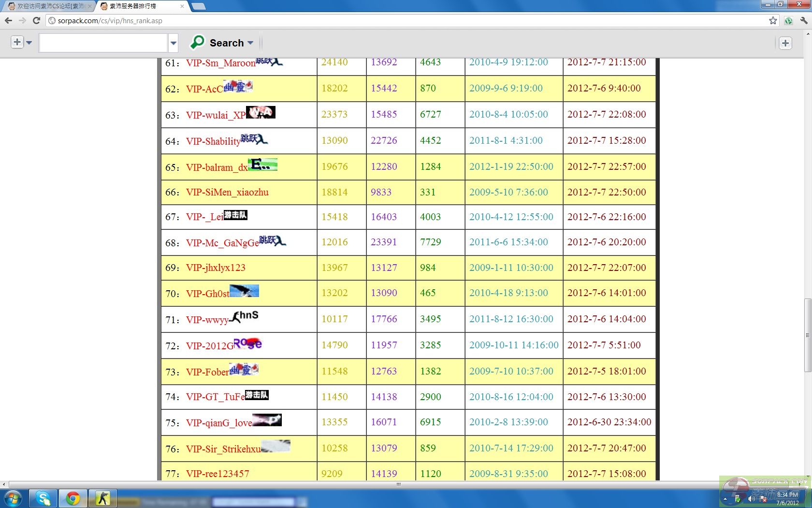This screenshot has width=812, height=508.
Task: Switch to the first CS forum tab
Action: point(48,6)
